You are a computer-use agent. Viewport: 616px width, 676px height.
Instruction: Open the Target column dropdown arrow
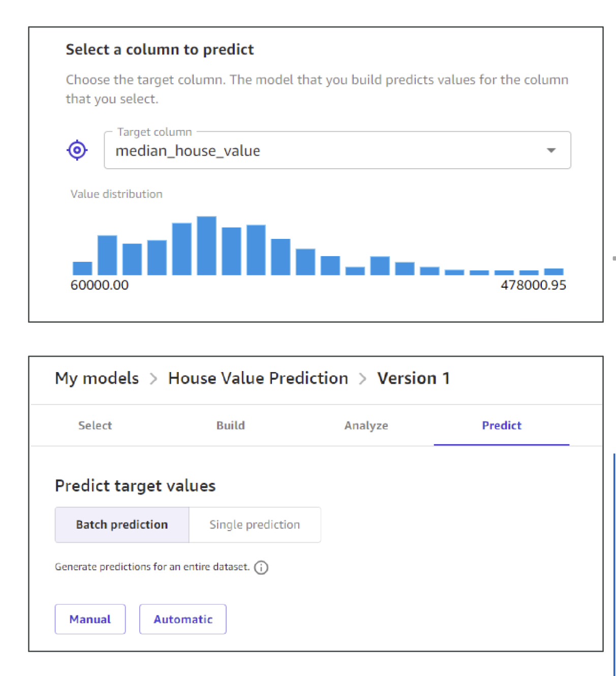[x=551, y=150]
